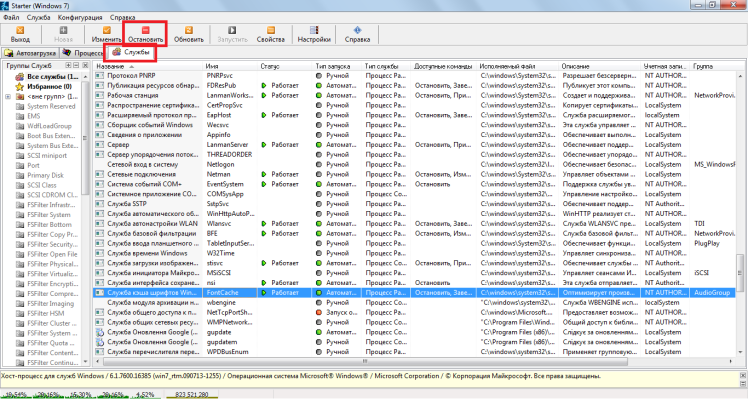Select the Службы tab
The image size is (748, 399).
pyautogui.click(x=131, y=52)
